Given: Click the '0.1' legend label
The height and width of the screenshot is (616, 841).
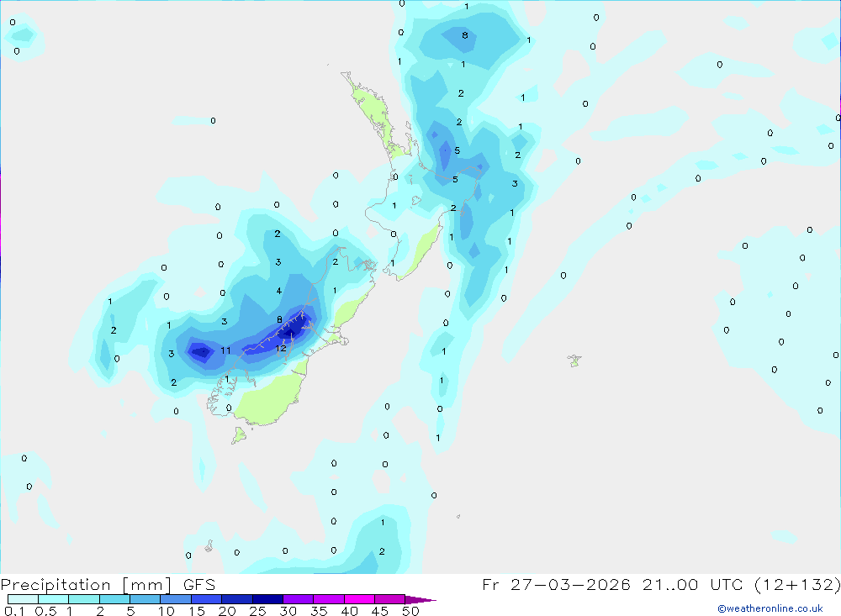Looking at the screenshot, I should coord(14,611).
